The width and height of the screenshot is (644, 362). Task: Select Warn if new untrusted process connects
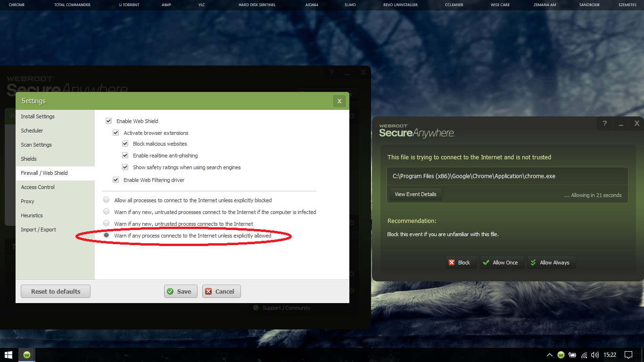click(x=107, y=223)
